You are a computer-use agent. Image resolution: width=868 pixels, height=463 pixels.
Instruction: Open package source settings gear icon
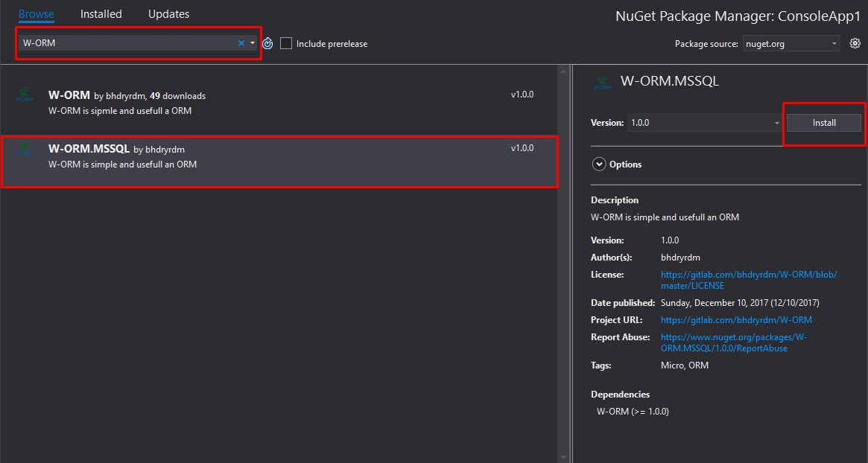(855, 44)
